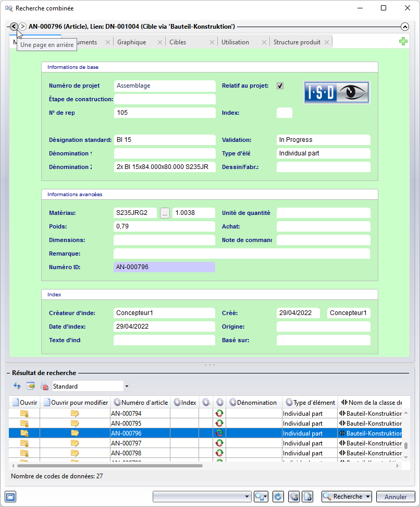This screenshot has height=507, width=420.
Task: Close the Cibles tab
Action: 212,42
